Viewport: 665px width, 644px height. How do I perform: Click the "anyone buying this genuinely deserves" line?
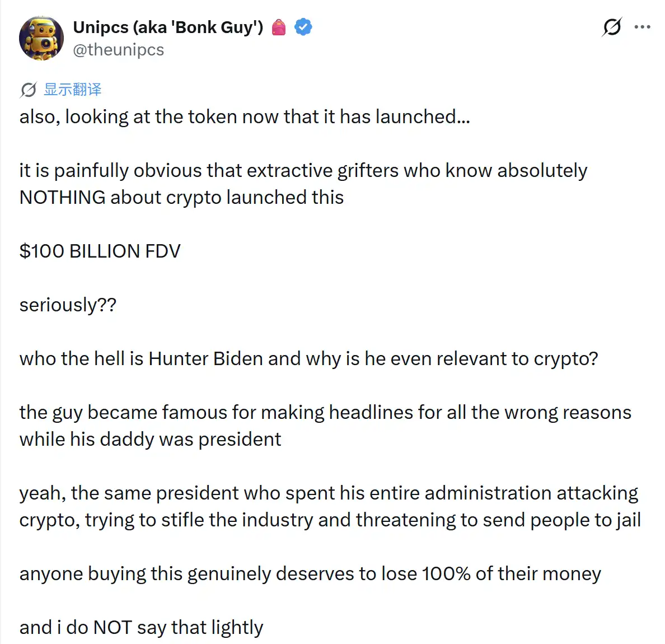coord(310,574)
